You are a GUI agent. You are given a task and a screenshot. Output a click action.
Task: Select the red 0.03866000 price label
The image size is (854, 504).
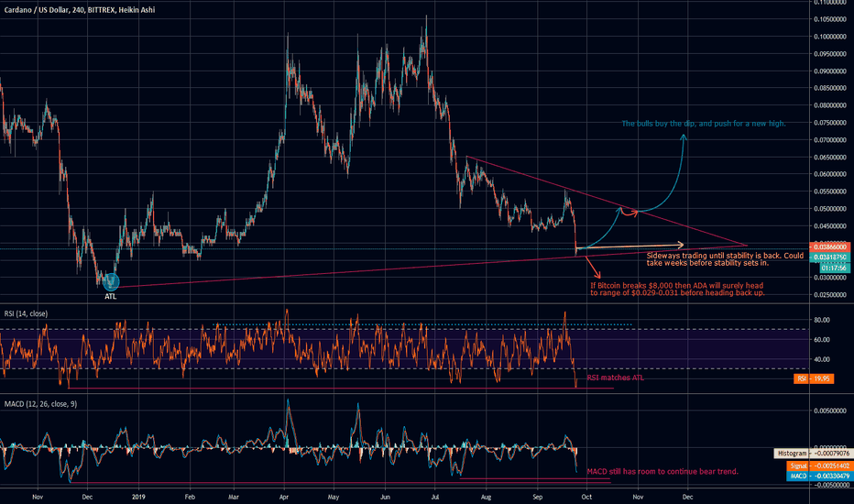click(829, 247)
